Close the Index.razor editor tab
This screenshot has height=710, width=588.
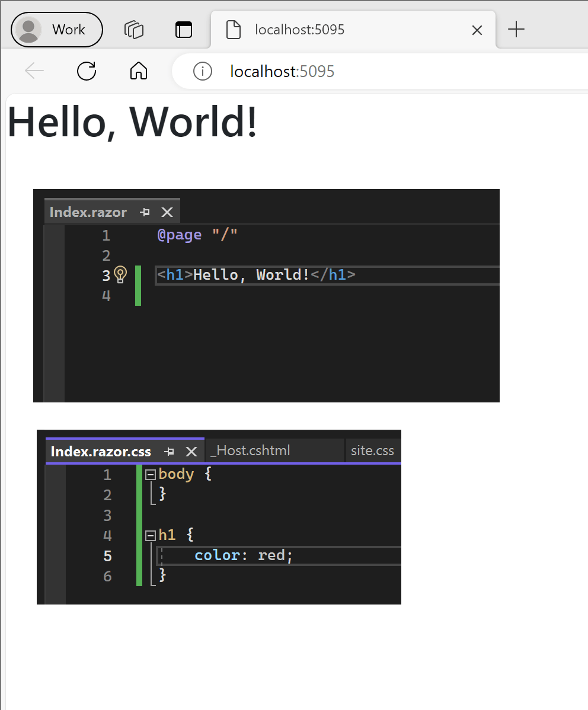(x=167, y=212)
